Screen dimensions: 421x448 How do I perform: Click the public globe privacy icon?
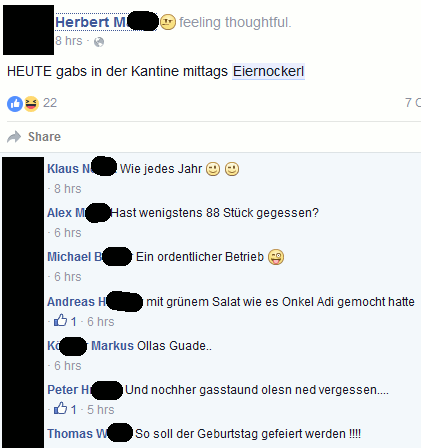point(99,42)
